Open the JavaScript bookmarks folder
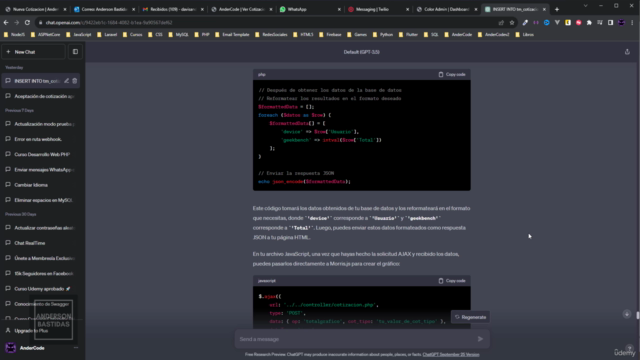The image size is (640, 360). point(79,35)
